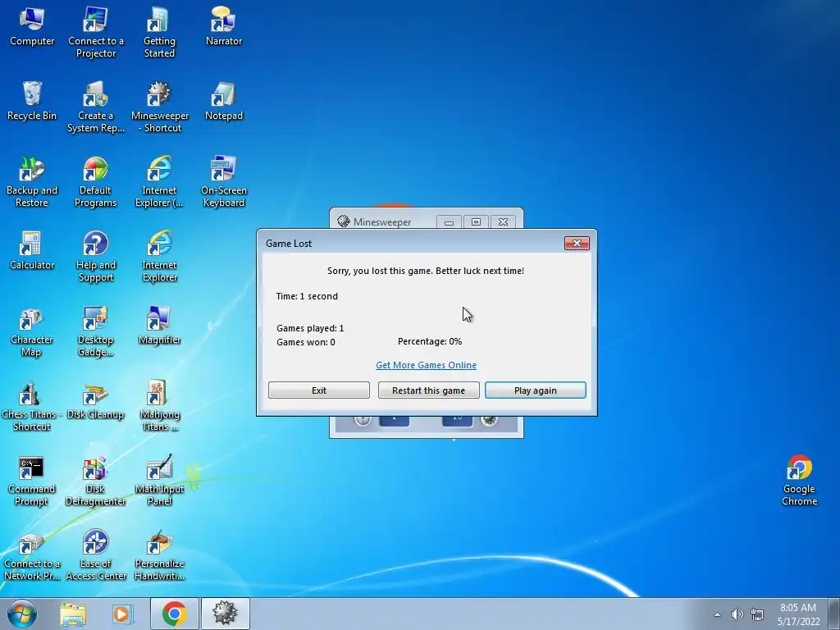The image size is (840, 630).
Task: Open the Get More Games Online link
Action: tap(426, 365)
